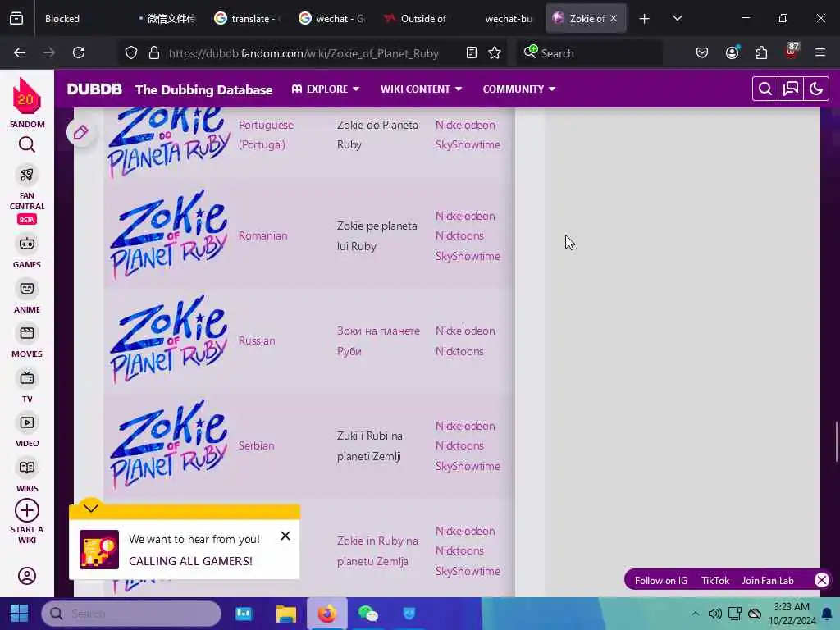Show hidden system tray icons
The width and height of the screenshot is (840, 630).
click(695, 614)
